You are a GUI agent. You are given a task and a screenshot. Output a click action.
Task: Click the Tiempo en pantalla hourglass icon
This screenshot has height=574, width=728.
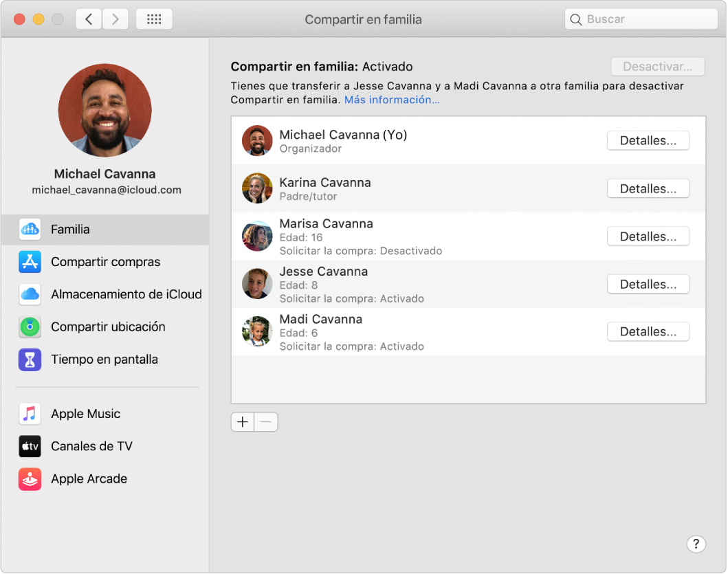30,360
